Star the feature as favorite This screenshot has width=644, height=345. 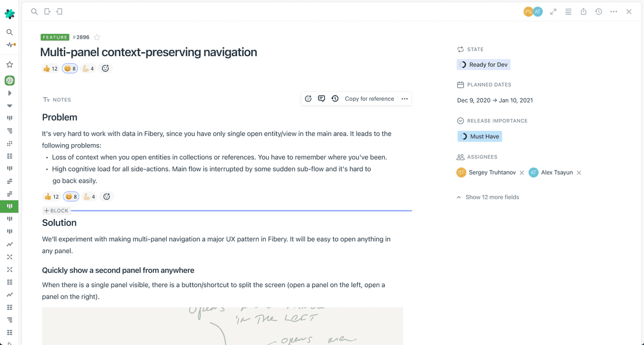click(x=97, y=37)
